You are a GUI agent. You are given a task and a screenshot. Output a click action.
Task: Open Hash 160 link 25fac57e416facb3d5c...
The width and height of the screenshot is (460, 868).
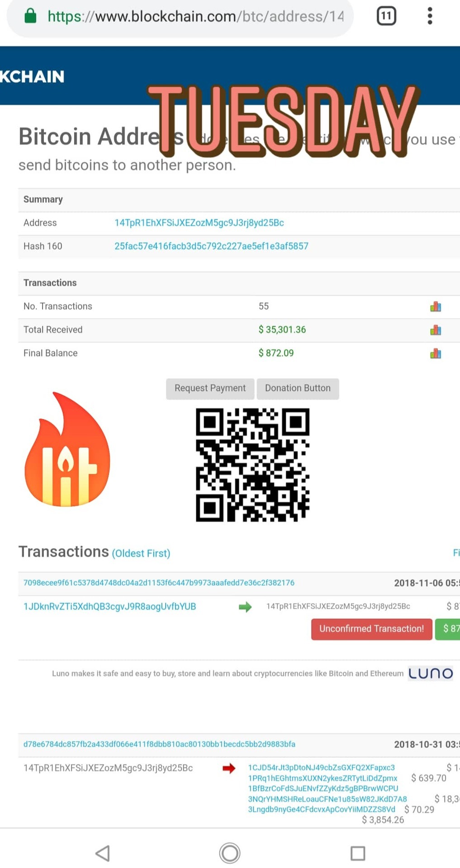click(211, 246)
